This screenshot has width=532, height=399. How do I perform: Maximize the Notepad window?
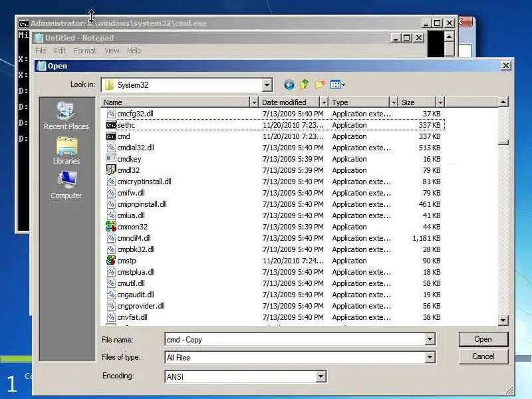(406, 37)
